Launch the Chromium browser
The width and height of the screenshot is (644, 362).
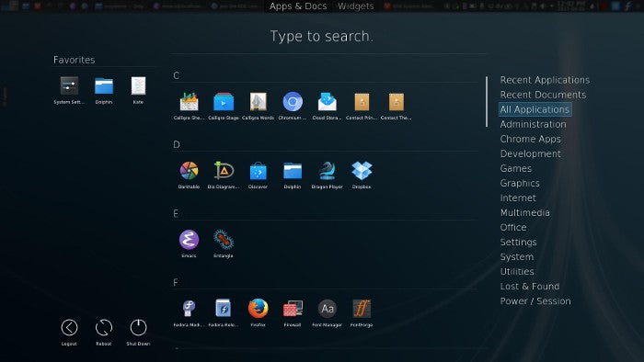[293, 106]
